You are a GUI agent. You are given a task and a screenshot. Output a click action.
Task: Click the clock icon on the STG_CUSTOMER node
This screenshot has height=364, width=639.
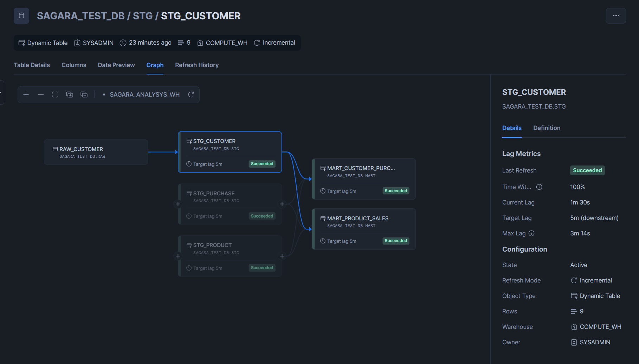[189, 164]
